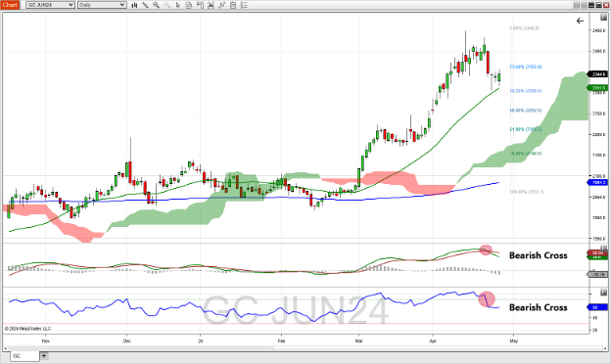Select the 0.00% Fibonacci level label

[525, 28]
